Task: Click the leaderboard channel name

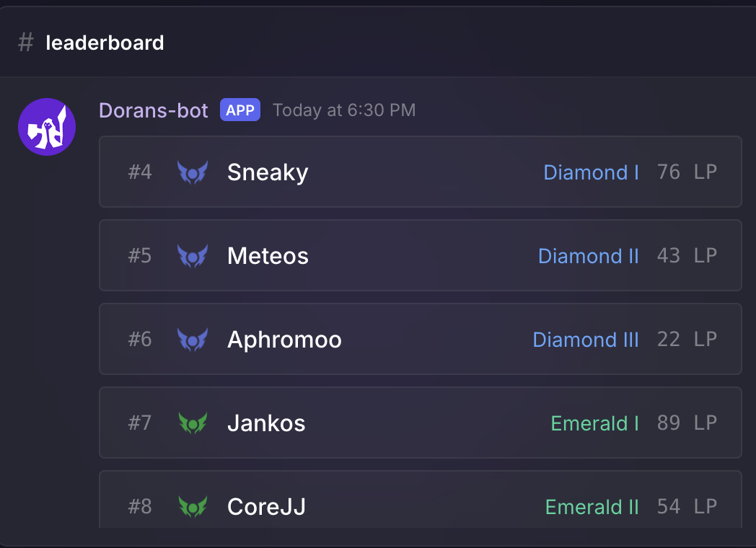Action: pyautogui.click(x=105, y=43)
